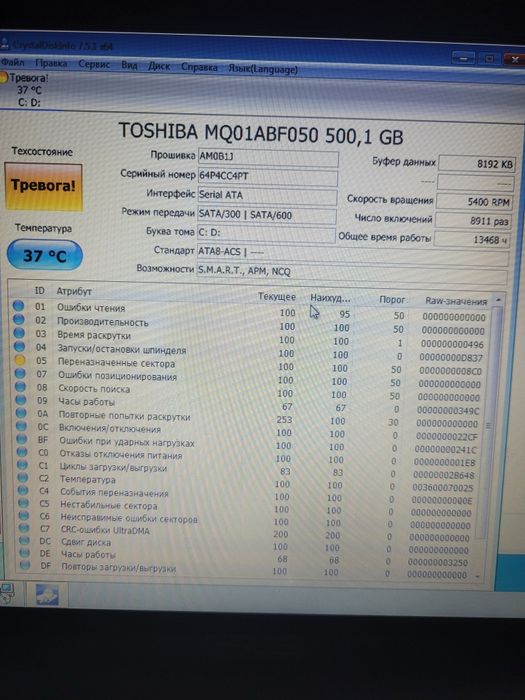
Task: Click status icon for Ошибки позиционирования
Action: pyautogui.click(x=20, y=373)
